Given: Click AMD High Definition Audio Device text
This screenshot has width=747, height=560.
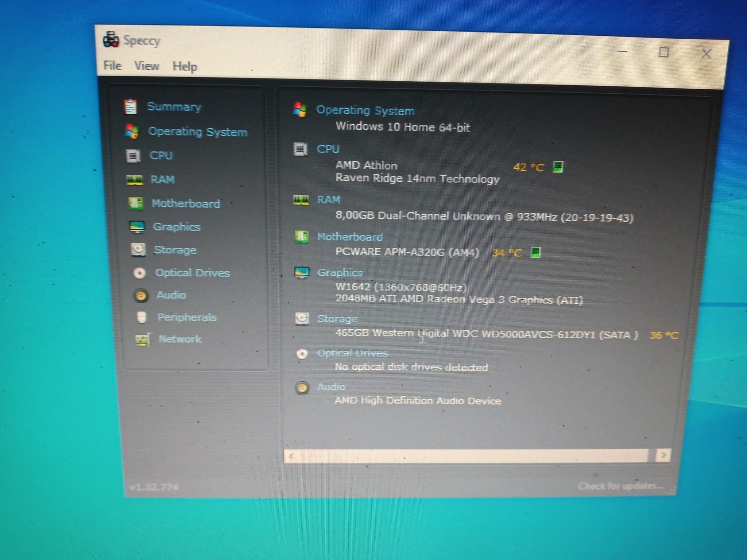Looking at the screenshot, I should tap(418, 401).
